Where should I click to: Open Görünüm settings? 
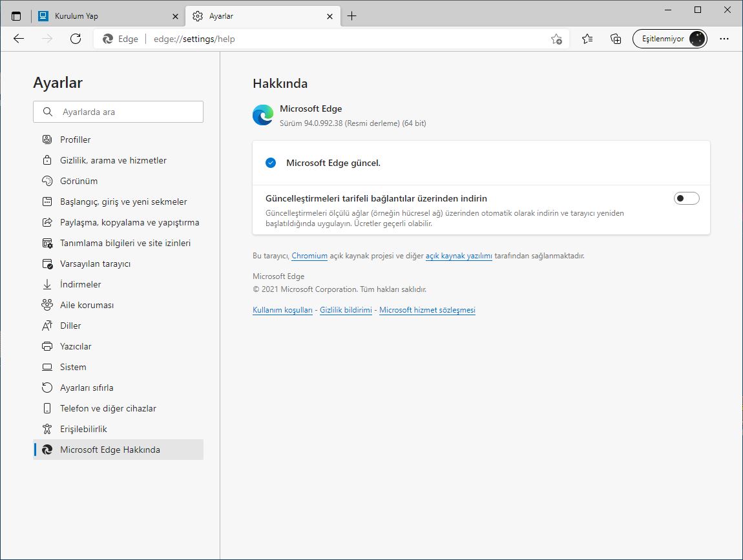pos(118,181)
